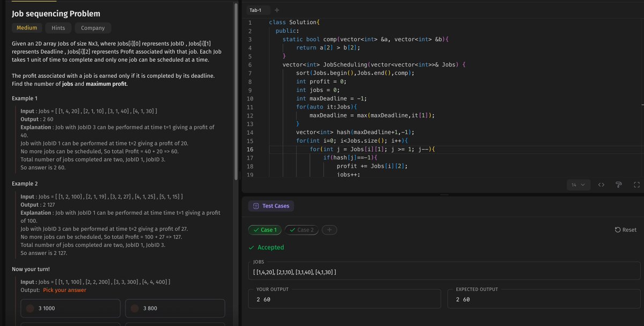
Task: Click the circular reset arrow icon
Action: tap(618, 230)
